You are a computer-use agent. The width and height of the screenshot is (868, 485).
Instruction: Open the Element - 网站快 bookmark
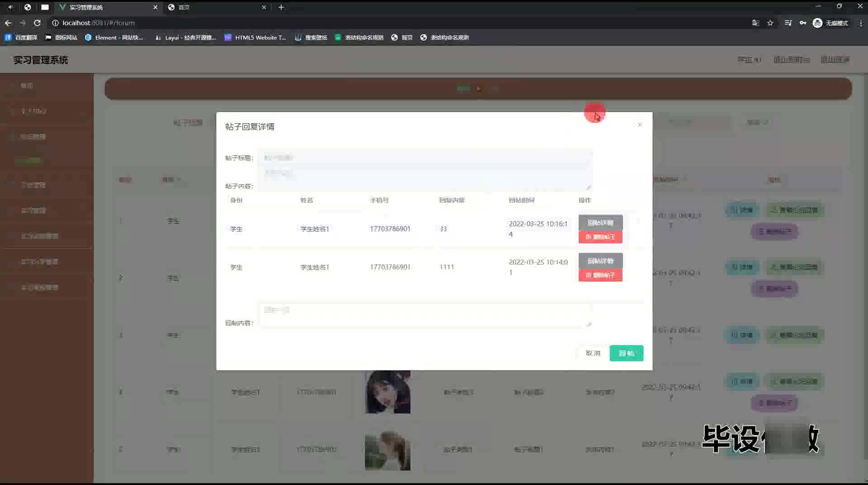[x=114, y=38]
